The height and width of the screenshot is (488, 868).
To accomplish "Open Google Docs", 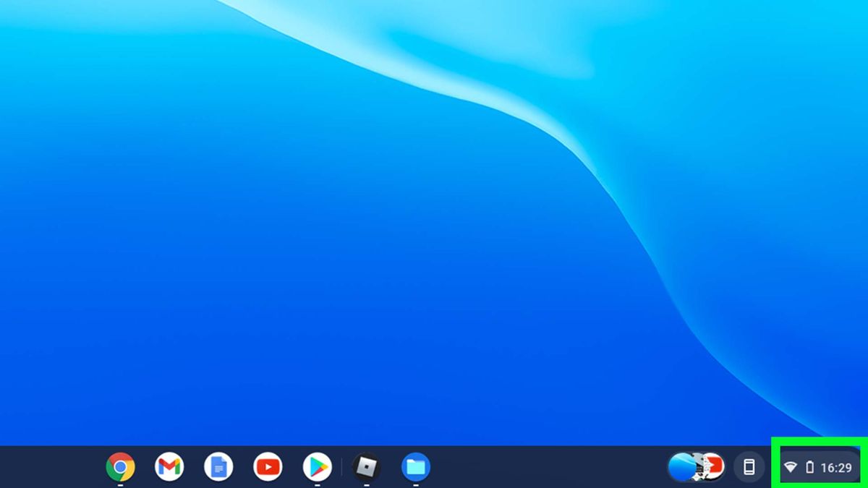I will (x=218, y=466).
